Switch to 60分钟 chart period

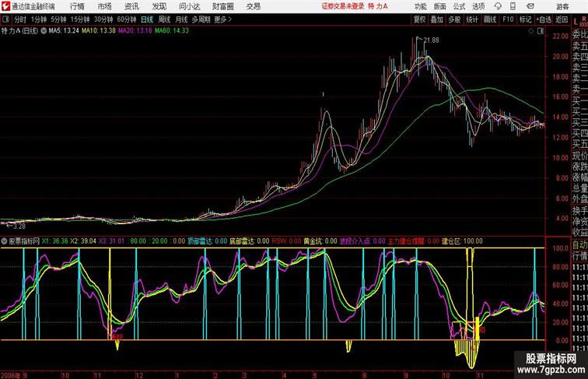pos(127,19)
